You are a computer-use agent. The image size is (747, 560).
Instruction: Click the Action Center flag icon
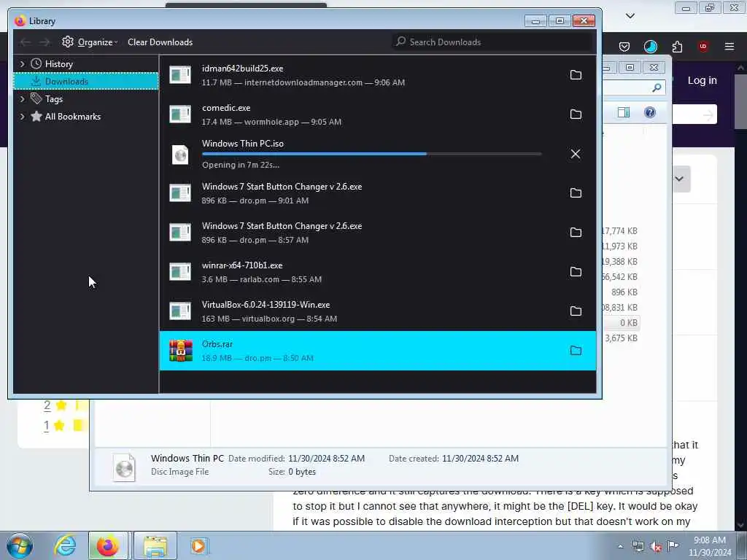pos(673,545)
